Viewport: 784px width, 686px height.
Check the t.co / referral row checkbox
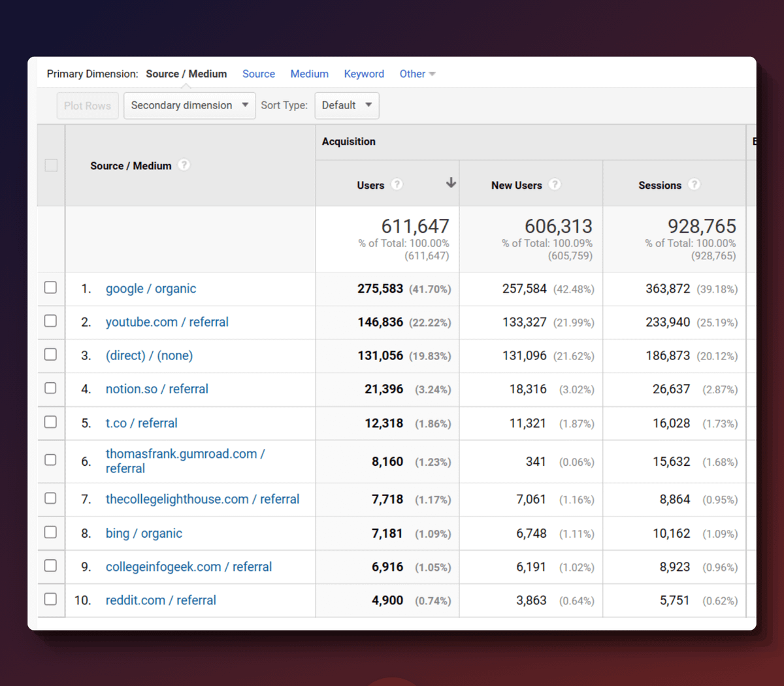click(50, 422)
